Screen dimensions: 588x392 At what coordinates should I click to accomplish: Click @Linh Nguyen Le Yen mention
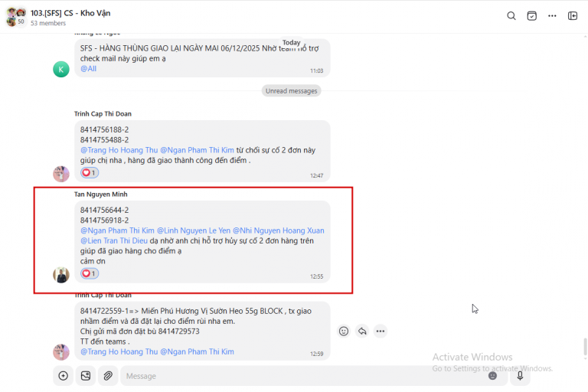click(194, 230)
